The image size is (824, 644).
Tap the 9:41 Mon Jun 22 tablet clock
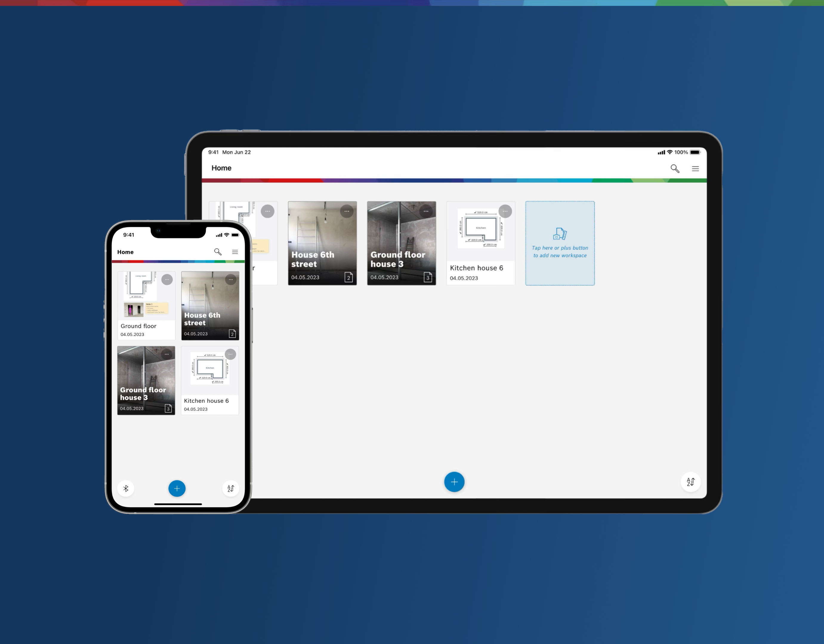(x=229, y=152)
